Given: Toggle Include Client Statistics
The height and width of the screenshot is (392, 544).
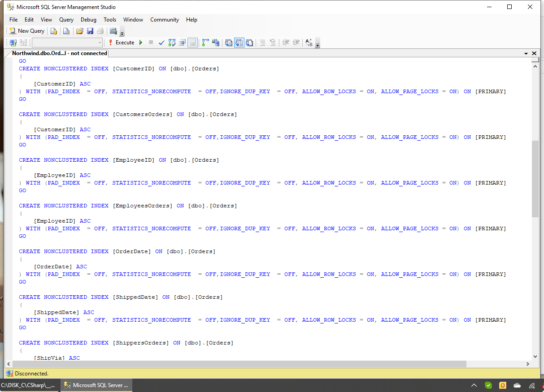Looking at the screenshot, I should coord(216,43).
